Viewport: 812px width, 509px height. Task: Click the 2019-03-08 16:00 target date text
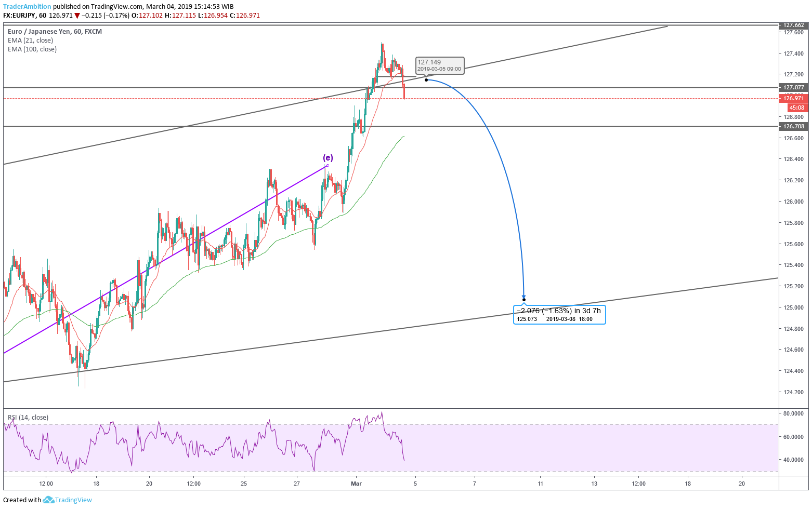(570, 319)
